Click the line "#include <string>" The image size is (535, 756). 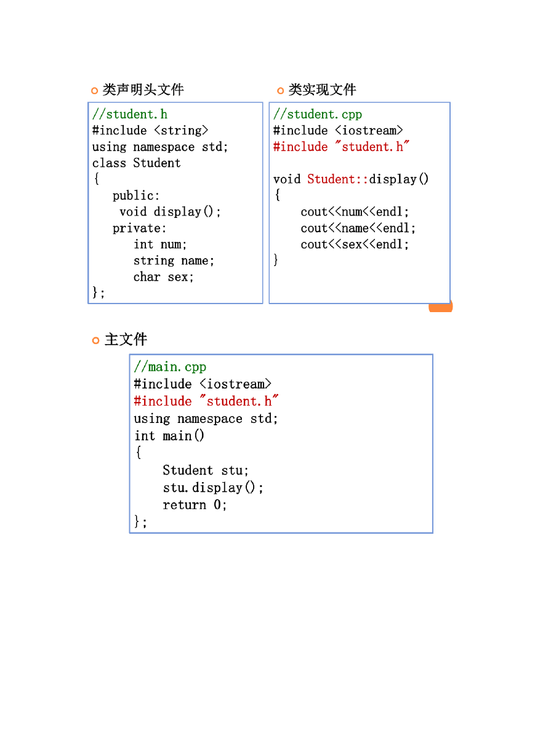point(151,131)
